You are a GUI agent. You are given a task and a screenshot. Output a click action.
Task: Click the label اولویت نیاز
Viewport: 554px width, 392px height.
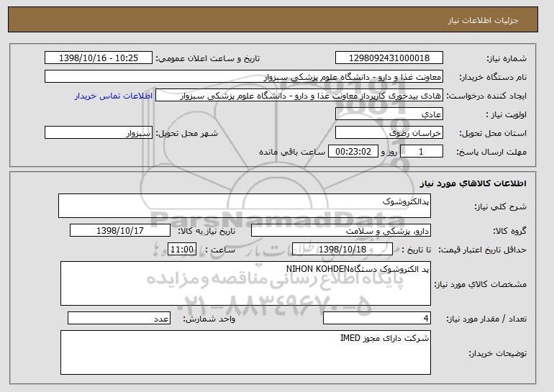point(507,115)
